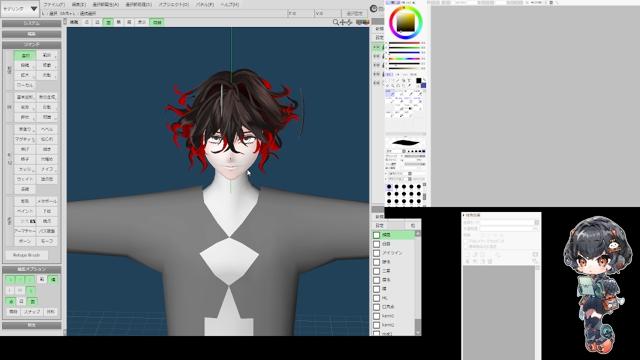This screenshot has width=640, height=360.
Task: Toggle the checkbox of the アイライン row
Action: point(377,253)
